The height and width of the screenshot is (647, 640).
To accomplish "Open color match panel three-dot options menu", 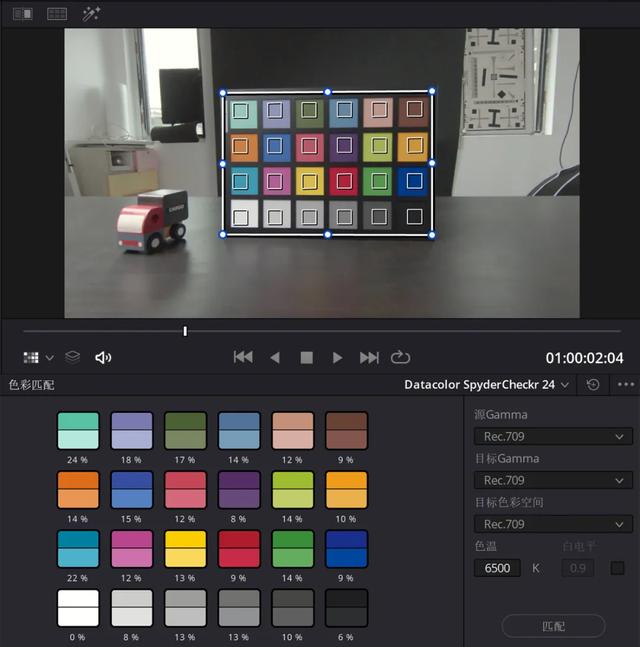I will tap(626, 384).
